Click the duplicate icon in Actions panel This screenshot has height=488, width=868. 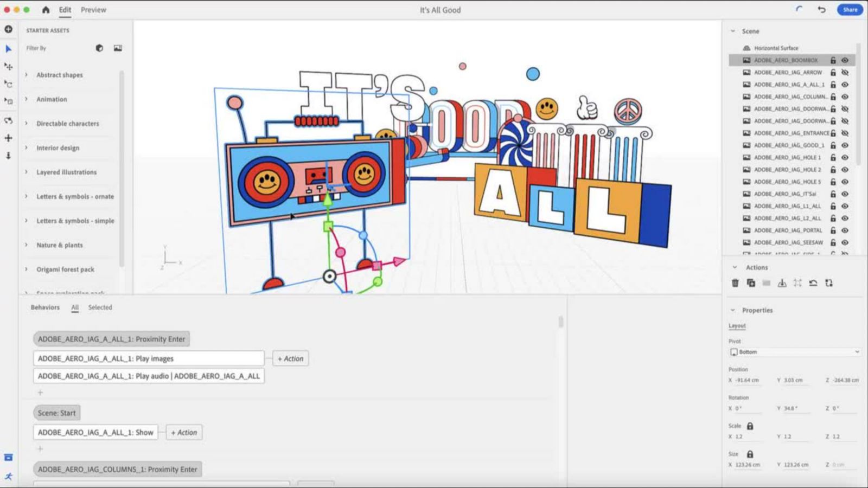pyautogui.click(x=751, y=283)
